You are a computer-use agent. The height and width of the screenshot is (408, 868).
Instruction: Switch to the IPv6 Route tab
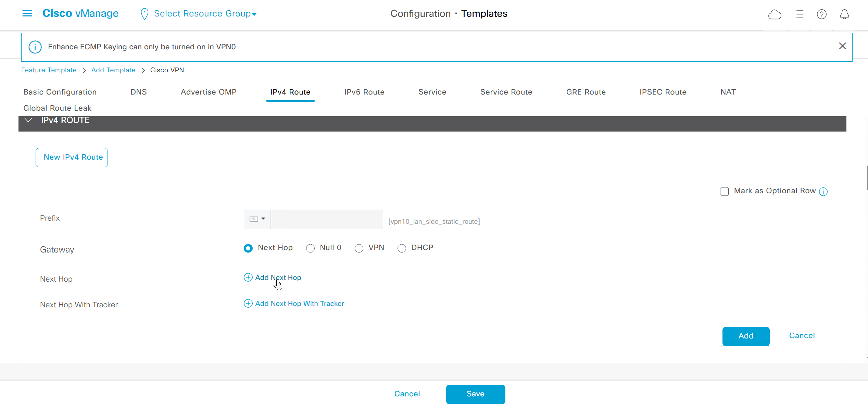pyautogui.click(x=364, y=92)
